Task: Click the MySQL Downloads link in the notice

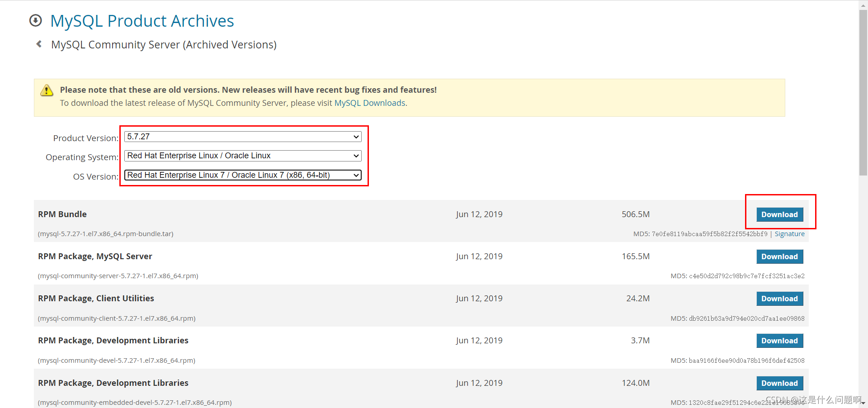Action: click(x=369, y=103)
